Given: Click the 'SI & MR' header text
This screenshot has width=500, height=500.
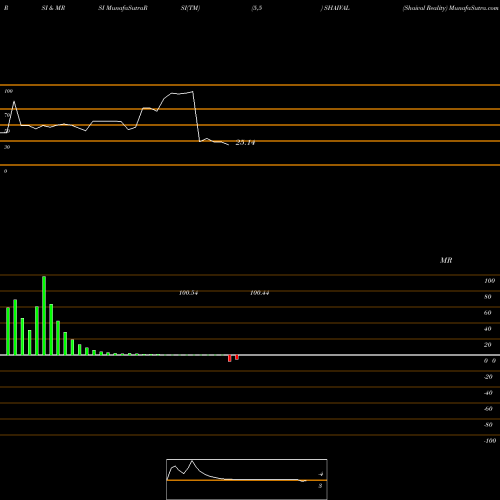Looking at the screenshot, I should point(53,8).
